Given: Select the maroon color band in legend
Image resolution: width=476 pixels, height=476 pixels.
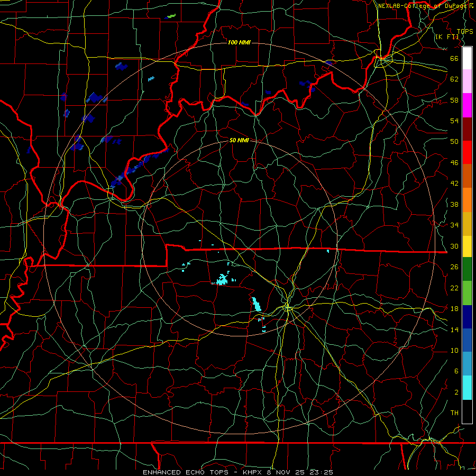Looking at the screenshot, I should (x=467, y=129).
